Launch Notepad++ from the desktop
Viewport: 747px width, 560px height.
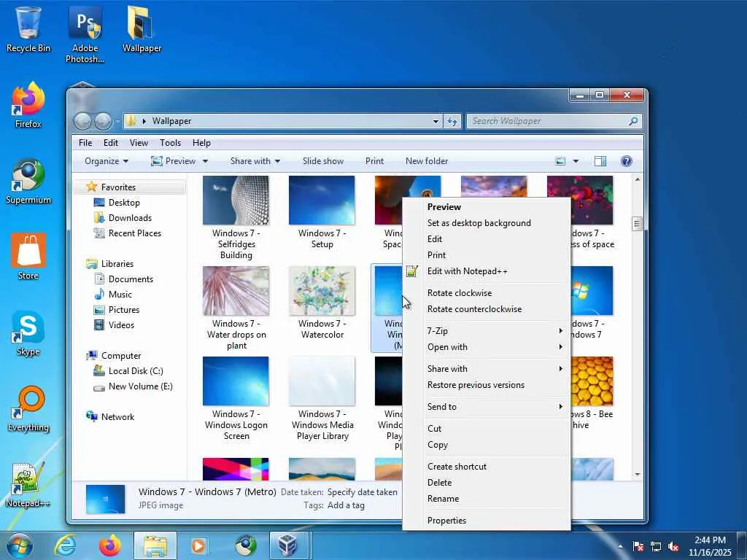tap(28, 484)
